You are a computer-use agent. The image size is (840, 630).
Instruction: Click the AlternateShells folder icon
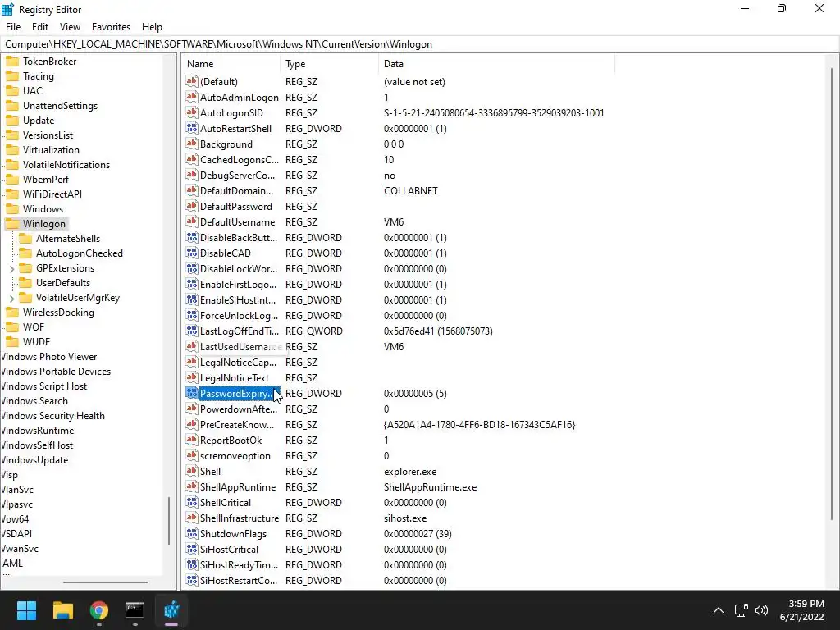coord(25,239)
